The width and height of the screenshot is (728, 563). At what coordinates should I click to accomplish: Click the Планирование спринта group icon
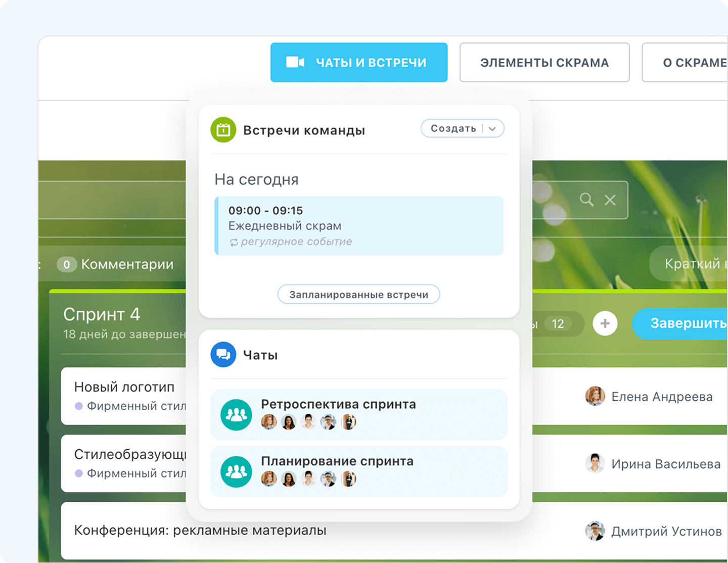click(236, 472)
